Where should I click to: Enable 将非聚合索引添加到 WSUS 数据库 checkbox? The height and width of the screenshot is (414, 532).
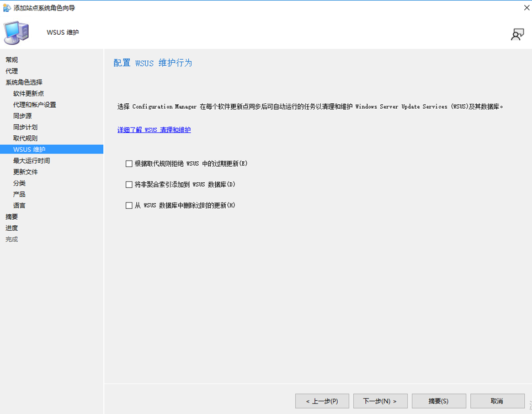(129, 184)
